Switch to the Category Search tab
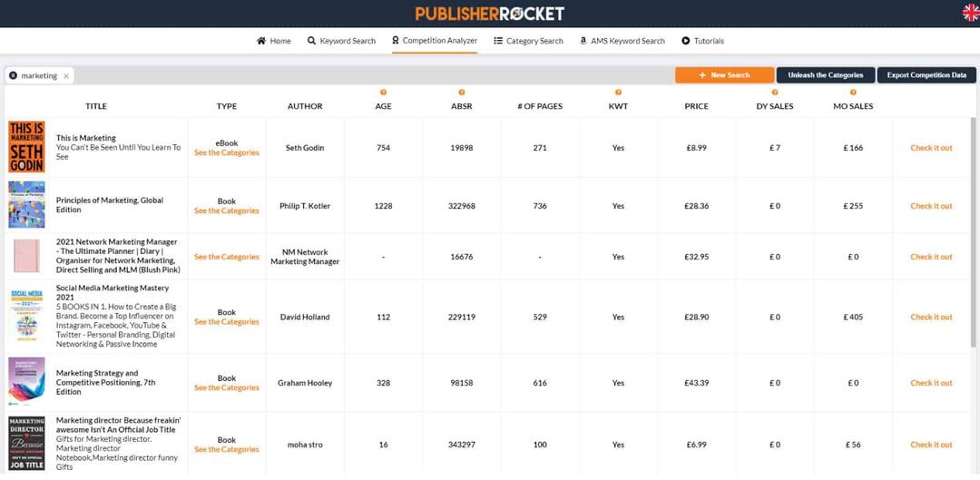This screenshot has width=980, height=480. click(528, 41)
